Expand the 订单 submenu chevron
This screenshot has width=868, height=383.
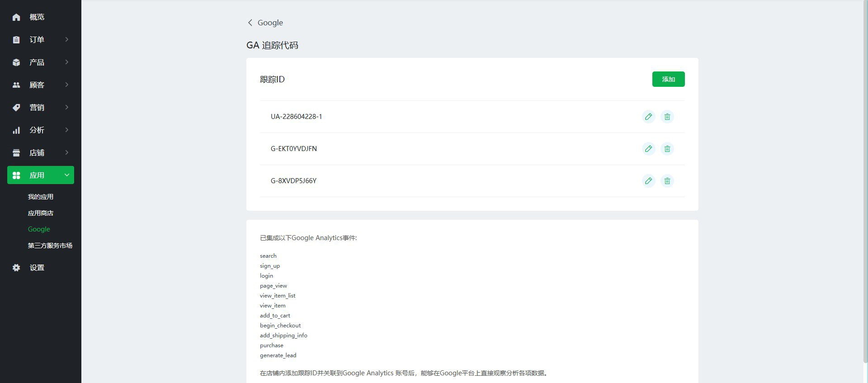click(67, 40)
